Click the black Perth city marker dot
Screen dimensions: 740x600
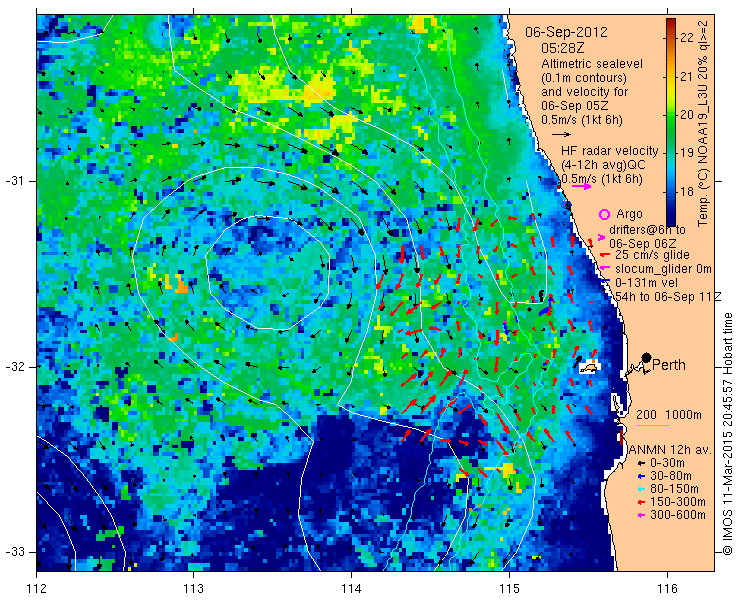[x=647, y=357]
